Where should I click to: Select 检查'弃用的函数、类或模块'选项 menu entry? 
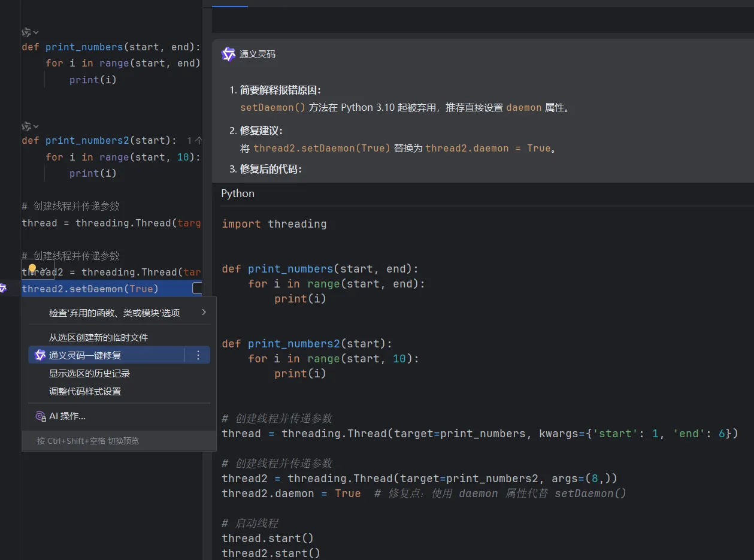coord(119,313)
